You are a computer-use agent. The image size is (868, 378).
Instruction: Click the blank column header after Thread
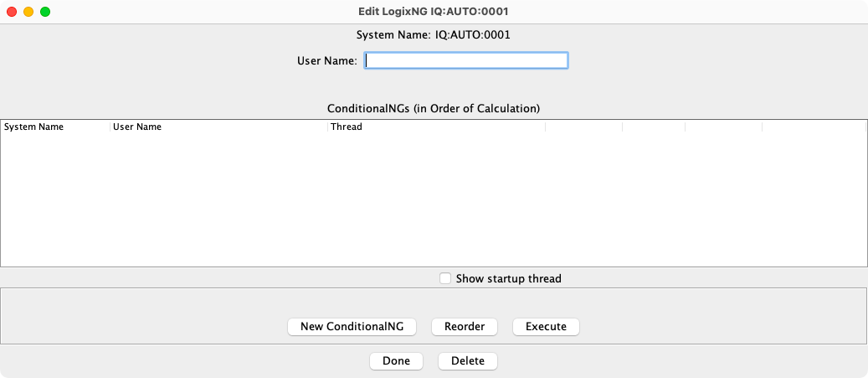point(583,127)
